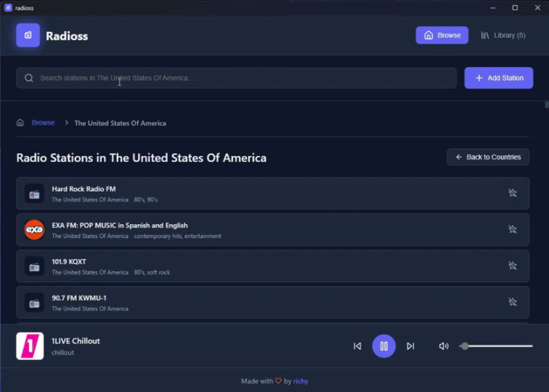This screenshot has height=392, width=549.
Task: Follow the Browse breadcrumb link
Action: tap(43, 123)
